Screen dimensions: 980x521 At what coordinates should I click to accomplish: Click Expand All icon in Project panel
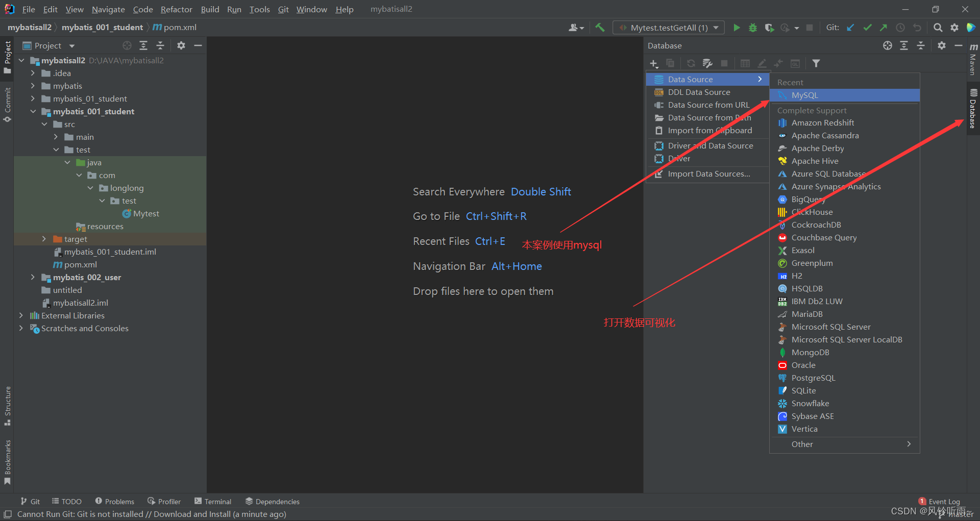tap(143, 45)
